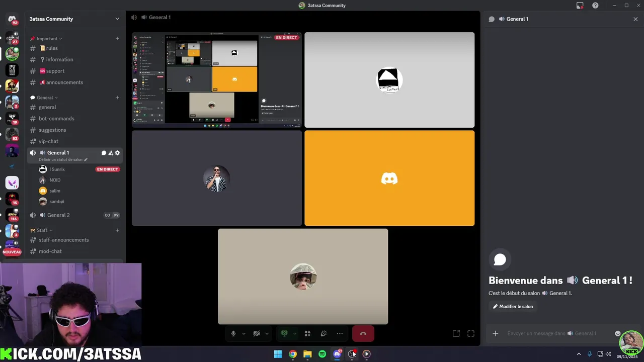The width and height of the screenshot is (644, 362).
Task: Disconnect from the voice call
Action: point(363,333)
